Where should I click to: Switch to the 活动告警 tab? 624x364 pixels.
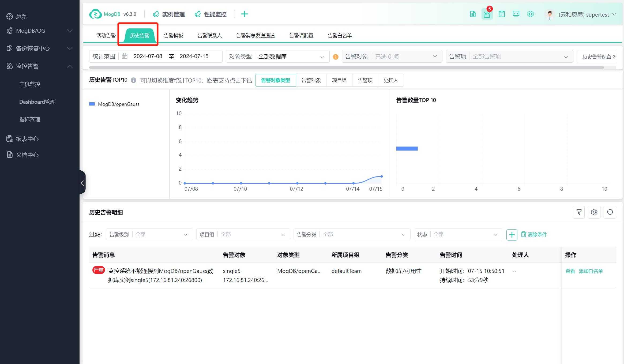coord(106,36)
